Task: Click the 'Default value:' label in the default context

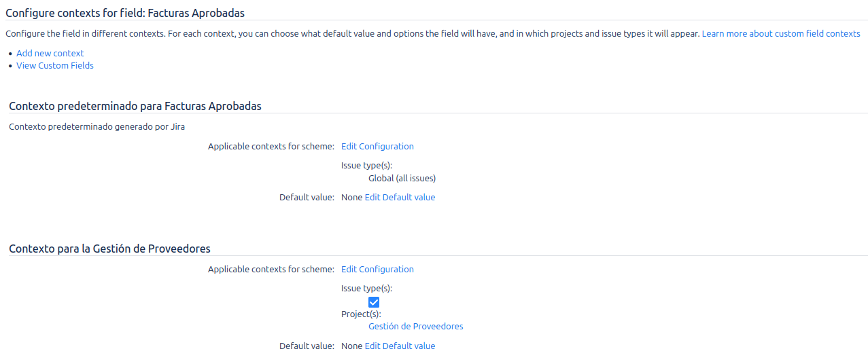Action: [x=307, y=198]
